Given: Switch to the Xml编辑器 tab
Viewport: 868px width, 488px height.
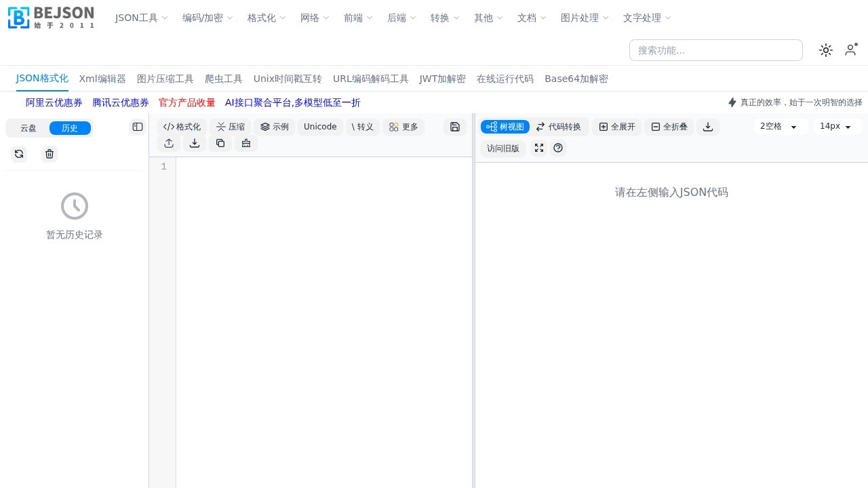Looking at the screenshot, I should (102, 79).
